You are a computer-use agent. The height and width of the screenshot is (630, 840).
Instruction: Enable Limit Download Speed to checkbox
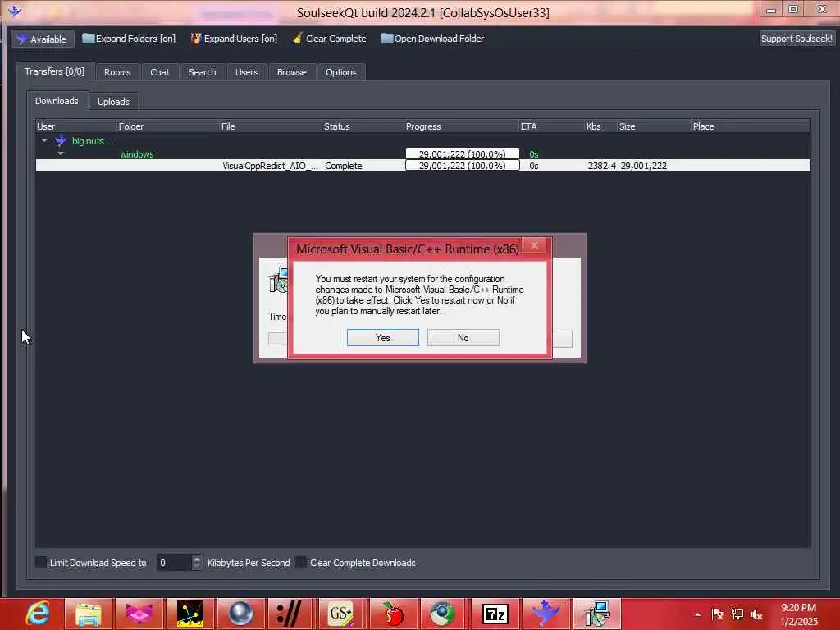(41, 562)
